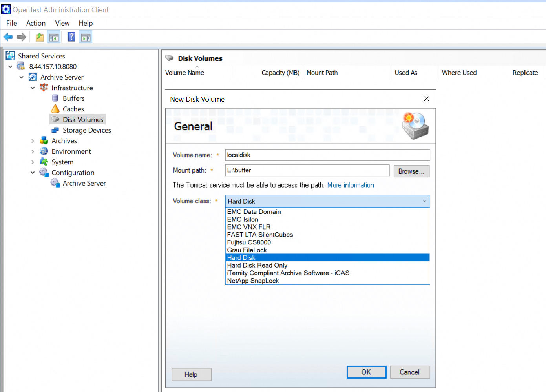
Task: Click the Buffers icon in tree
Action: [55, 98]
